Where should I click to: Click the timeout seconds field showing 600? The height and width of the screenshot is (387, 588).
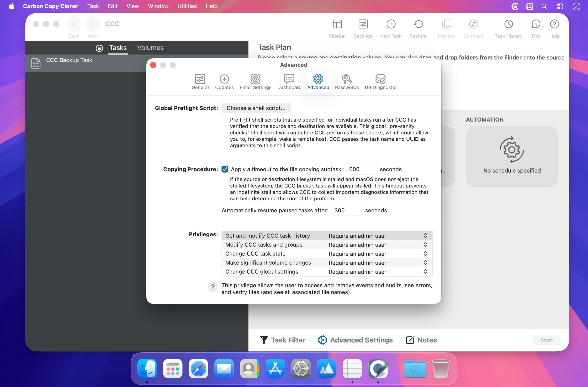click(361, 169)
